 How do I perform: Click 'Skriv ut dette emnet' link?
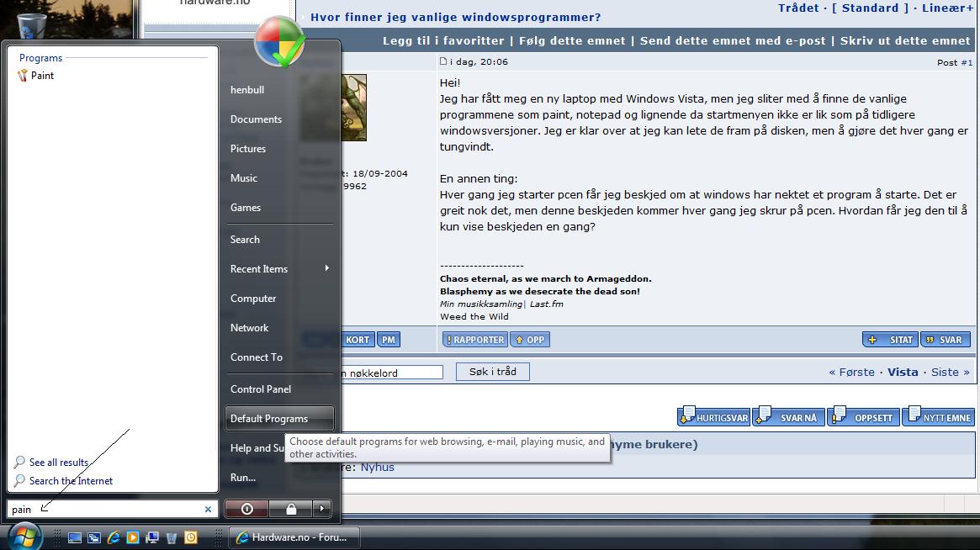[905, 40]
